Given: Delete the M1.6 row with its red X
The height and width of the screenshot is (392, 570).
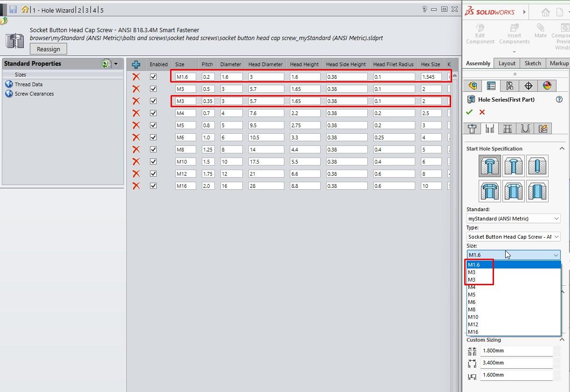Looking at the screenshot, I should coord(136,76).
